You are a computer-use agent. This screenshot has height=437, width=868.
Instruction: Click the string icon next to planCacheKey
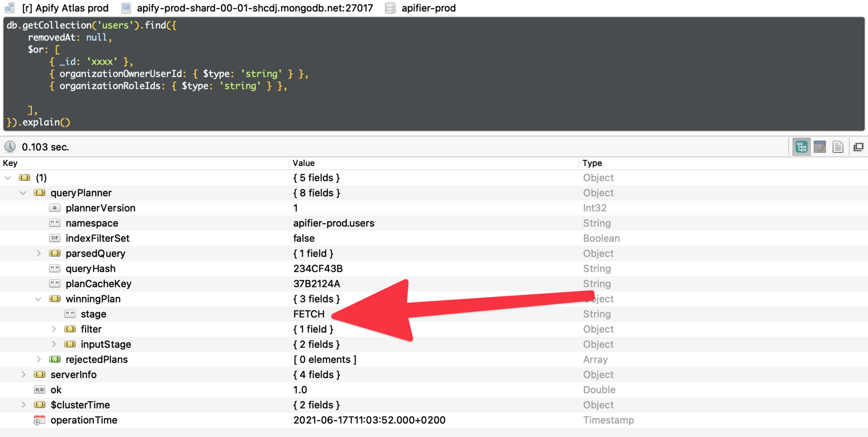55,284
